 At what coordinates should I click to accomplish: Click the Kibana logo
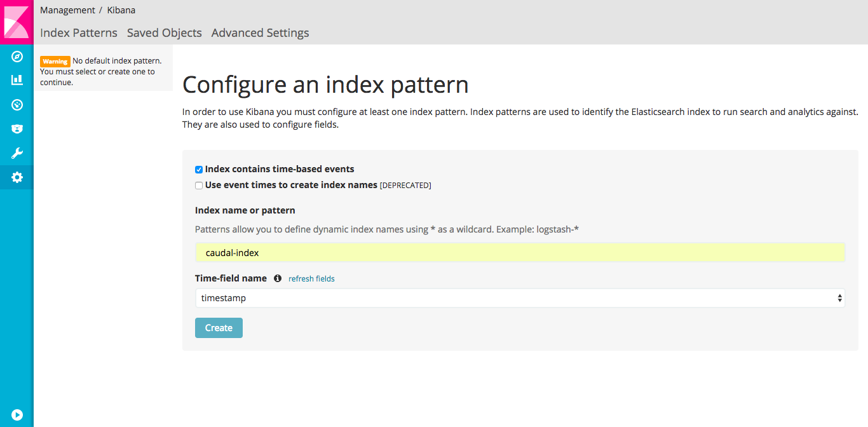click(x=17, y=22)
